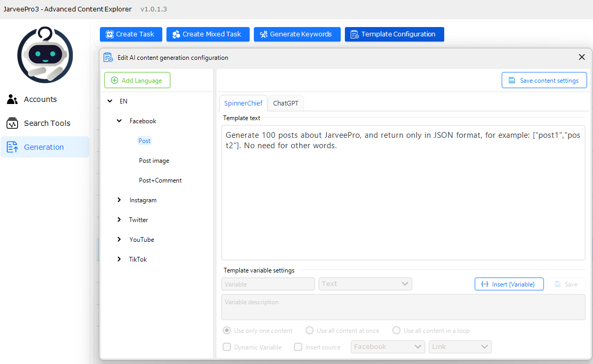Open the variable type Text dropdown

click(365, 284)
